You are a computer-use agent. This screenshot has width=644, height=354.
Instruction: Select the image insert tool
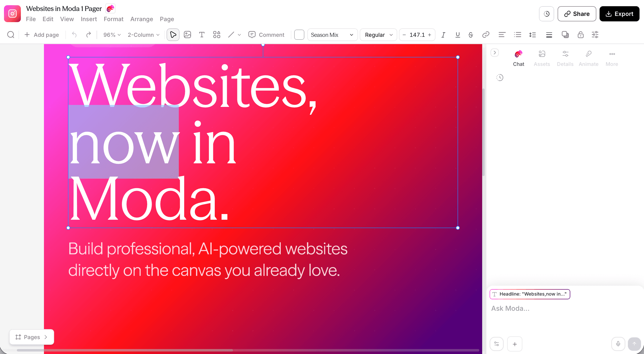point(187,35)
